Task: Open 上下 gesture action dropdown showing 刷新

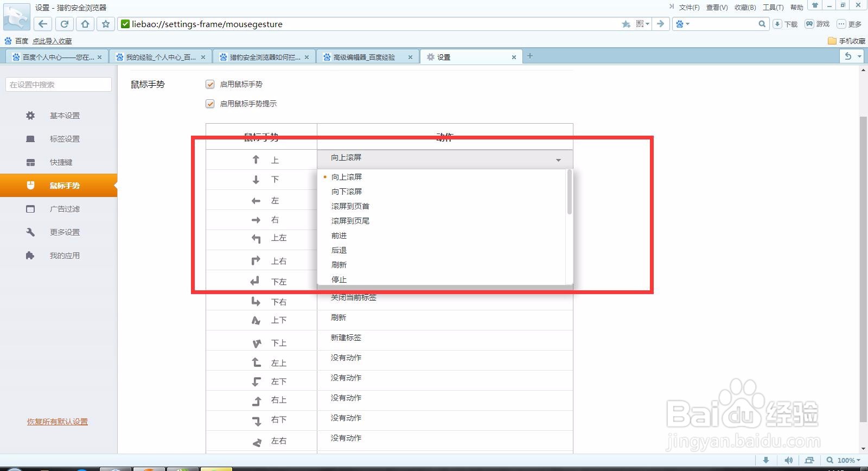Action: [445, 320]
